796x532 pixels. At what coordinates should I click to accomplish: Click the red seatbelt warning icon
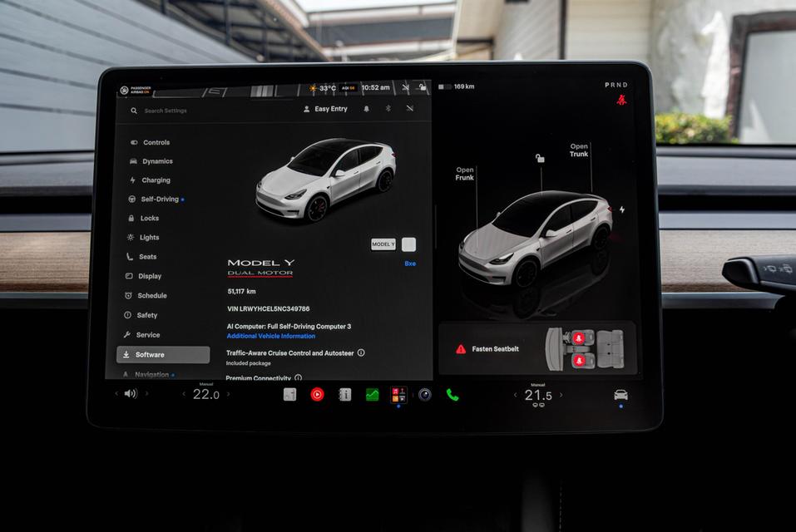[x=621, y=100]
